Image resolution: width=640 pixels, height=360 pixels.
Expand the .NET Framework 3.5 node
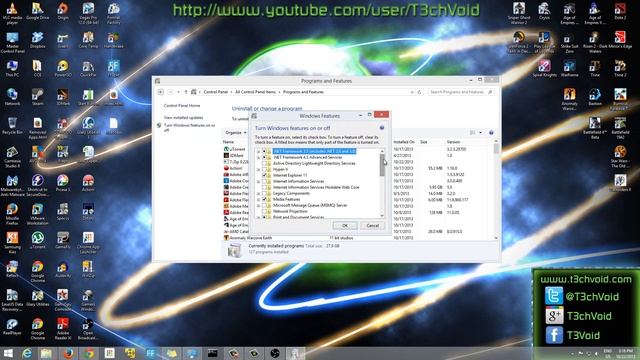click(258, 151)
